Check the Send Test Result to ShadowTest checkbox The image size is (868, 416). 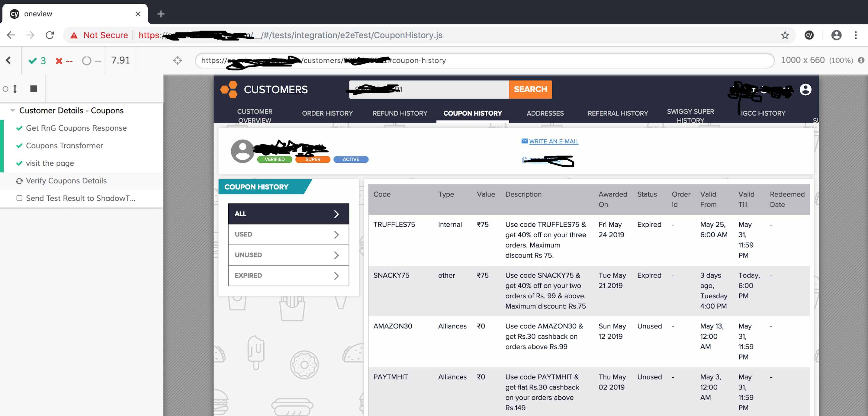point(19,198)
